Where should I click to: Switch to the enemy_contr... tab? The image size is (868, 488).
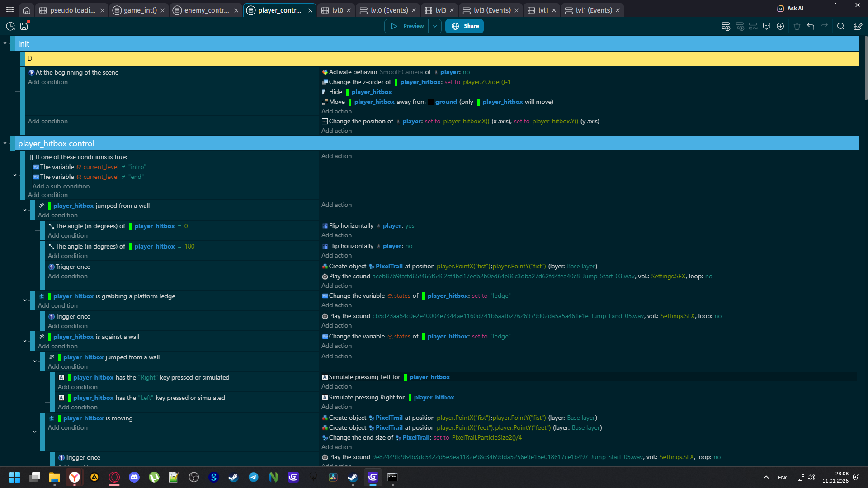pos(207,10)
